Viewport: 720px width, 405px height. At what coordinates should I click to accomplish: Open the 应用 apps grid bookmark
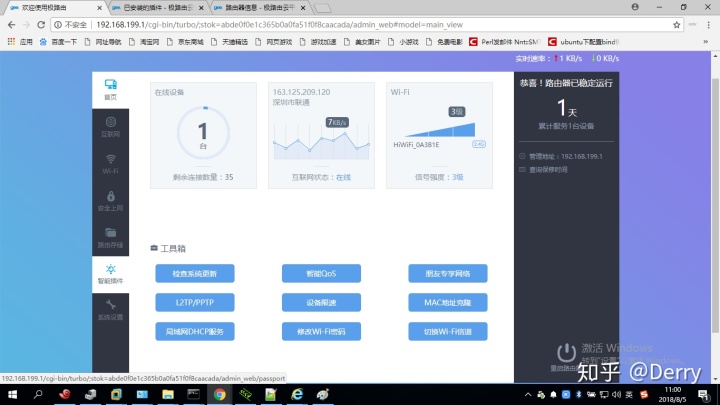20,42
